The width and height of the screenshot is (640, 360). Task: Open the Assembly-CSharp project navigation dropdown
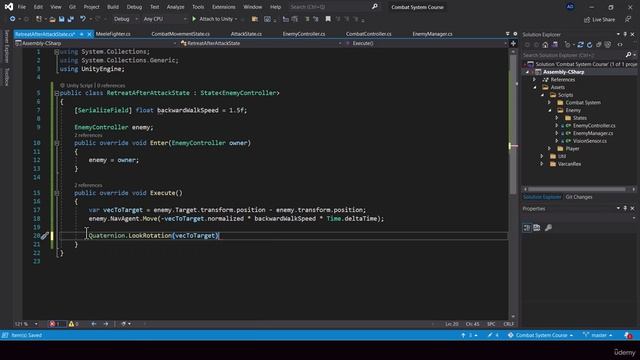click(96, 43)
